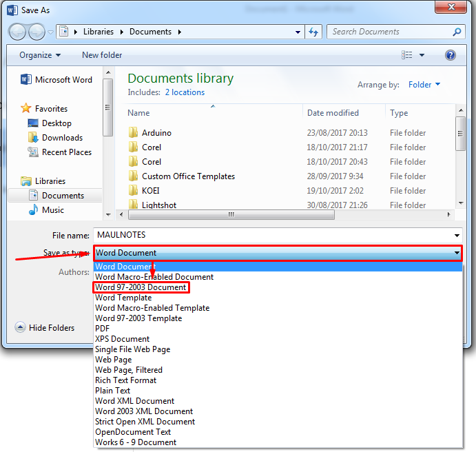Screen dimensions: 476x452
Task: Choose Word 97-2003 Template type
Action: coord(278,318)
